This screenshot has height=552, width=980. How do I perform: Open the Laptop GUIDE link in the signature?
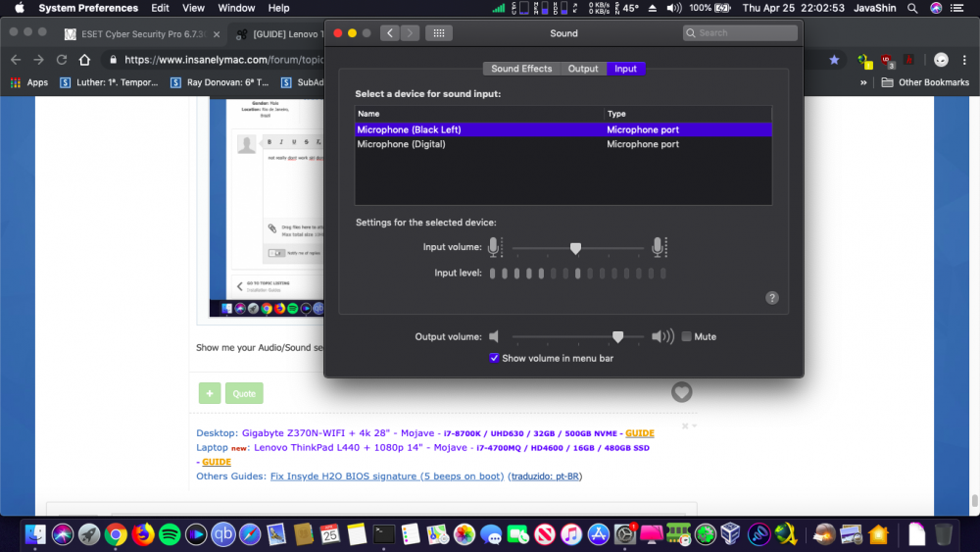coord(217,462)
